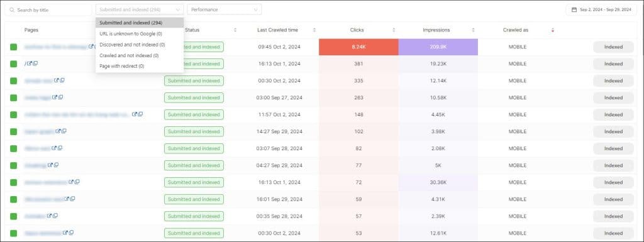The height and width of the screenshot is (242, 644).
Task: Toggle green checkbox in 263-clicks row
Action: point(14,97)
